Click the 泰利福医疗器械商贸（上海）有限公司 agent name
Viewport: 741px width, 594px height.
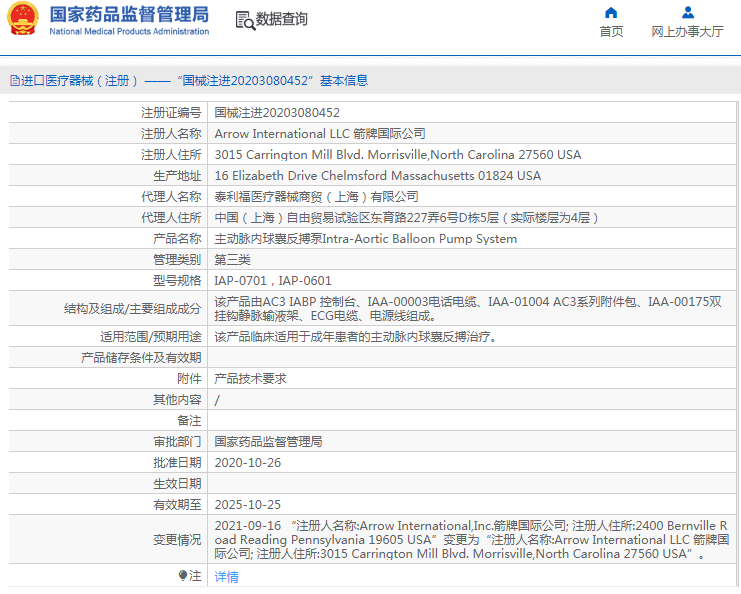click(317, 197)
